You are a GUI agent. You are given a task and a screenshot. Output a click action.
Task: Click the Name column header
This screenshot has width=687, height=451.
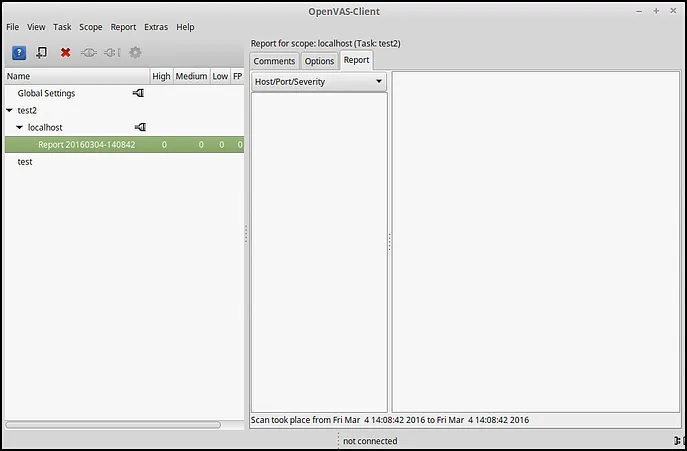tap(78, 76)
